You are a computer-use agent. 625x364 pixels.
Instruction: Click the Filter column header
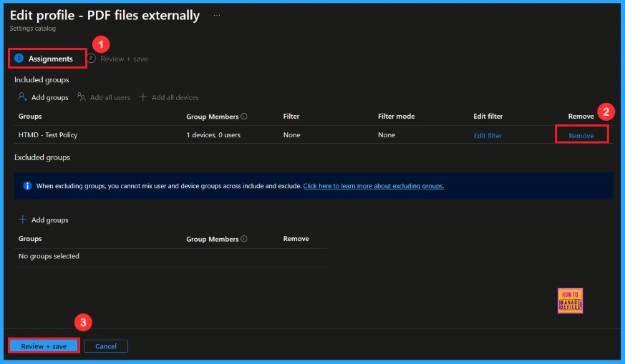point(291,117)
